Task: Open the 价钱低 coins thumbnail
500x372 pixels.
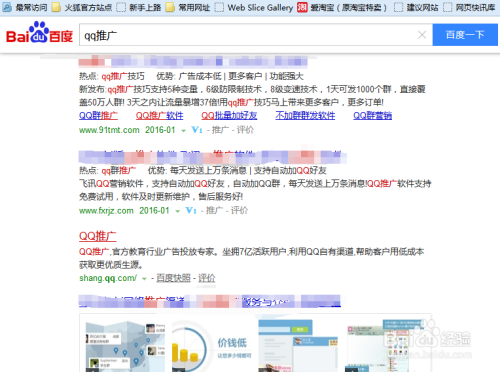Action: (x=212, y=346)
